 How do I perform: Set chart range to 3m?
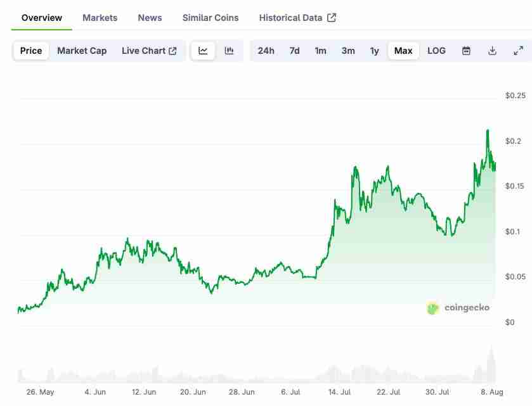(348, 51)
